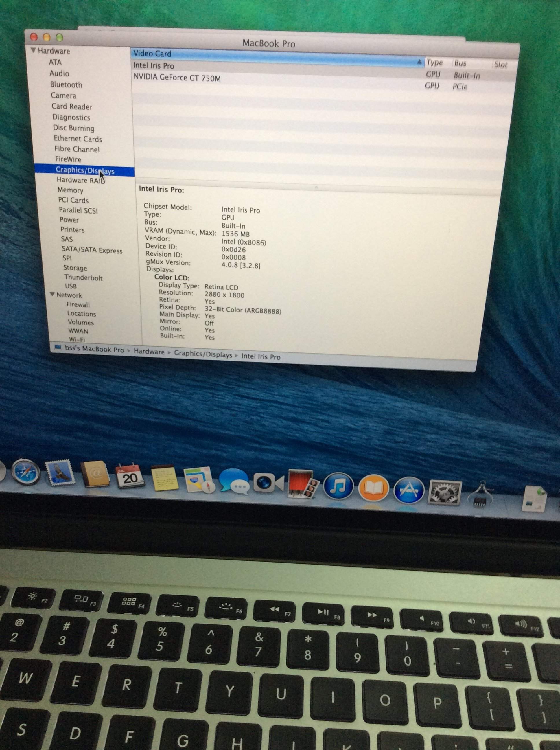560x750 pixels.
Task: Select WWAN under Network
Action: coord(78,331)
